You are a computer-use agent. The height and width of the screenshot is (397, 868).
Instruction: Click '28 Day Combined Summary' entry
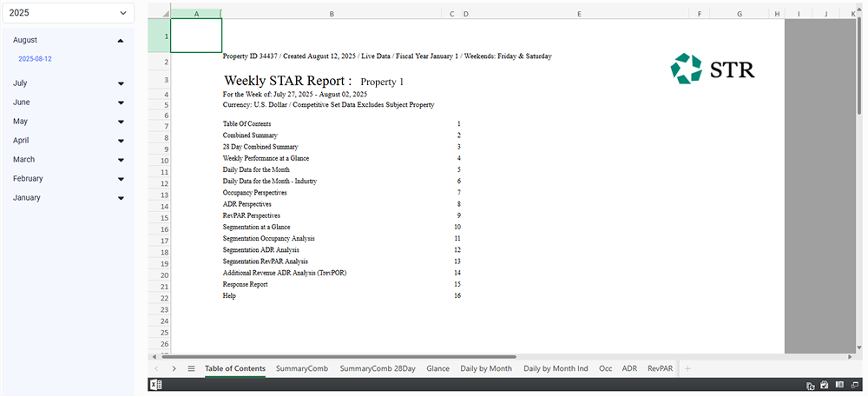260,147
